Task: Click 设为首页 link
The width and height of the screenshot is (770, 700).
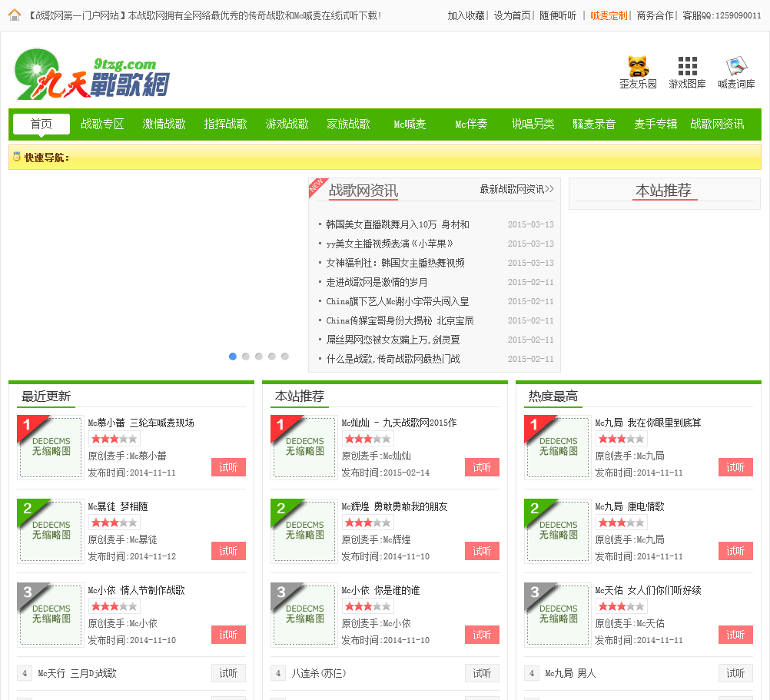Action: [x=513, y=15]
